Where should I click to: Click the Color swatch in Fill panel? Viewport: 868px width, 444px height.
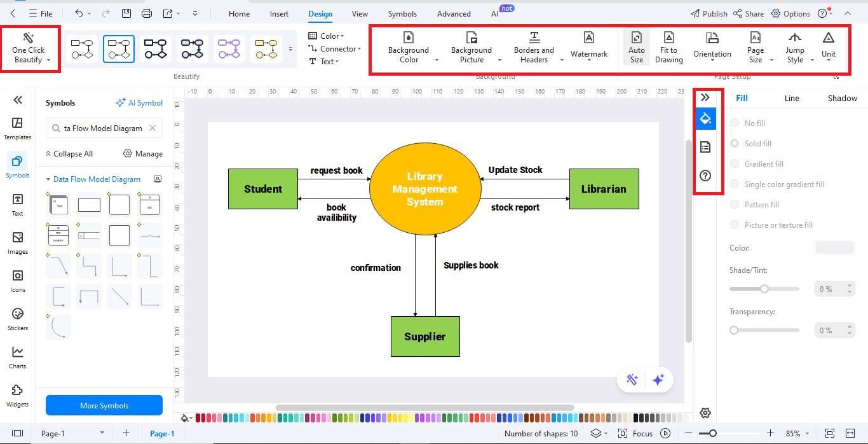click(x=834, y=247)
